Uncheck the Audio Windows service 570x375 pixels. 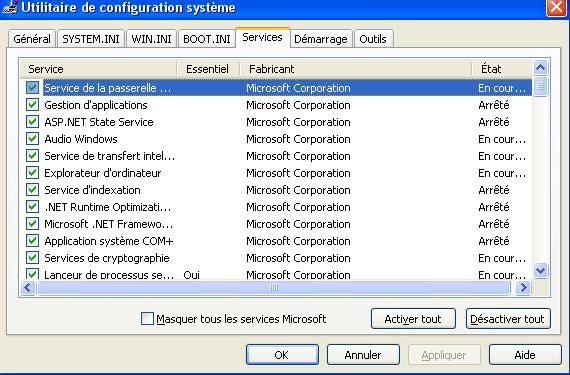[x=32, y=139]
